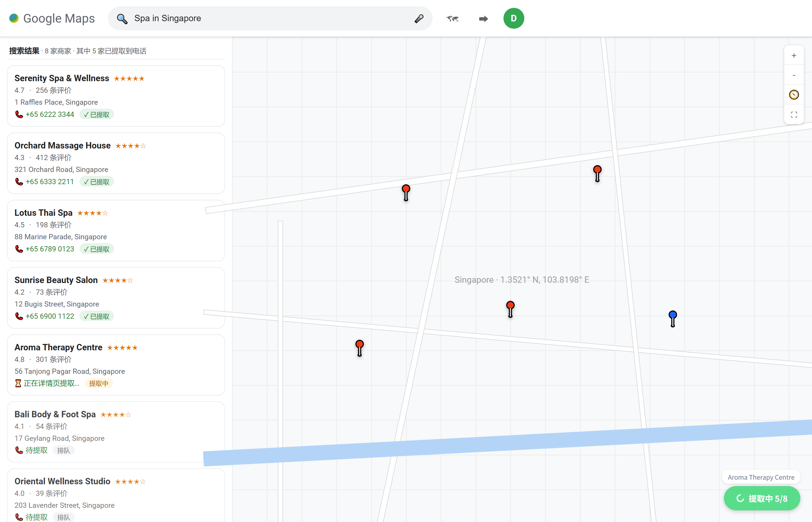Click the pending extraction text for Bali Body
The height and width of the screenshot is (522, 812).
37,450
